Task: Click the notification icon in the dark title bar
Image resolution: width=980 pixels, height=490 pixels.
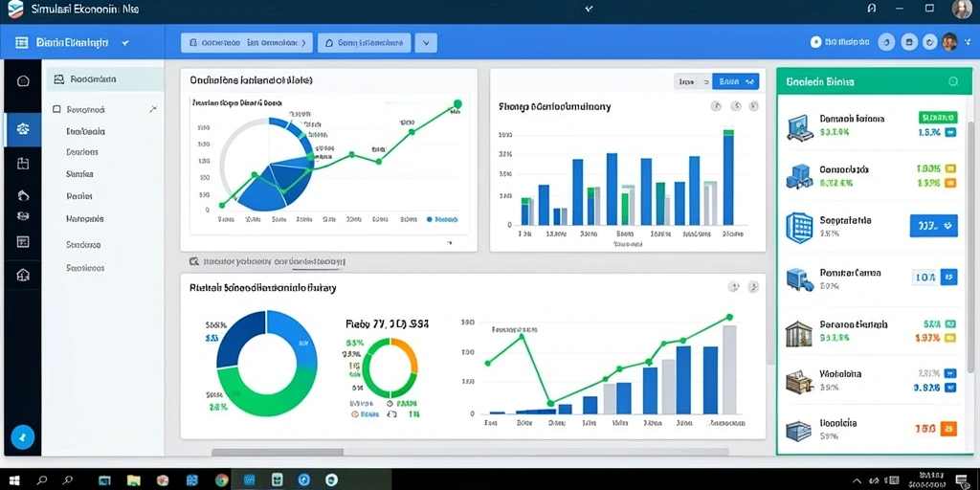Action: tap(872, 9)
